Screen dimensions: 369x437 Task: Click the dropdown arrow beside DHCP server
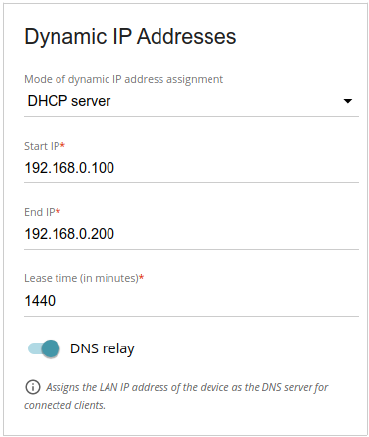(x=348, y=101)
